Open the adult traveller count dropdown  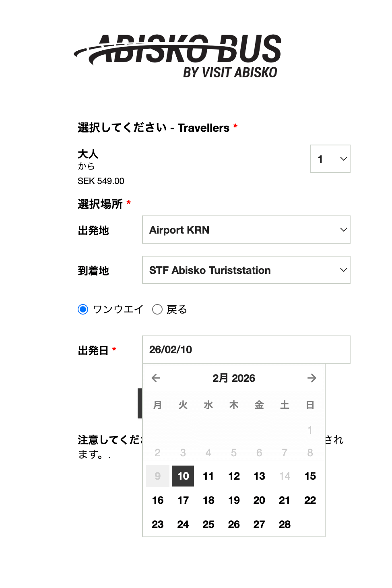(x=330, y=159)
